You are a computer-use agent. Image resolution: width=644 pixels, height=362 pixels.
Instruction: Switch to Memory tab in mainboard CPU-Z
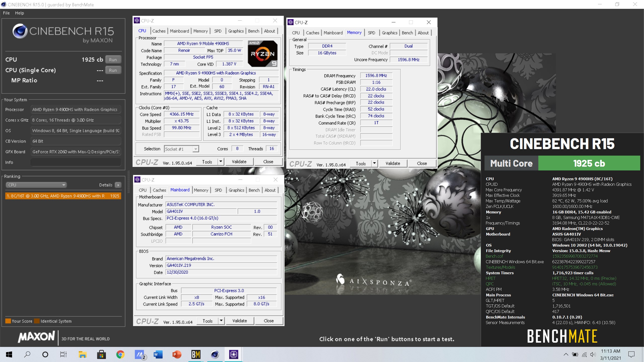201,190
